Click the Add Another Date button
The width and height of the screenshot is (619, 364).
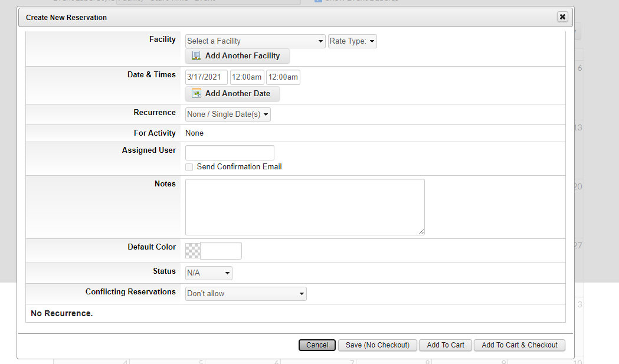232,94
